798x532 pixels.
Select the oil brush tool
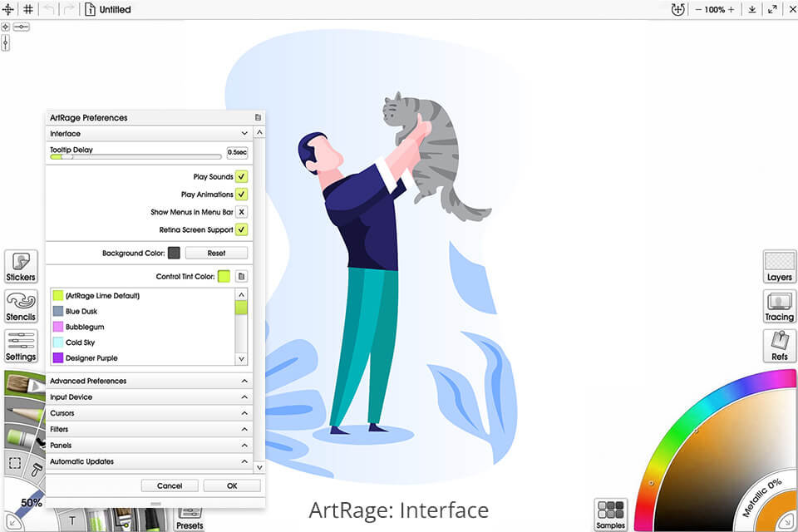click(25, 383)
